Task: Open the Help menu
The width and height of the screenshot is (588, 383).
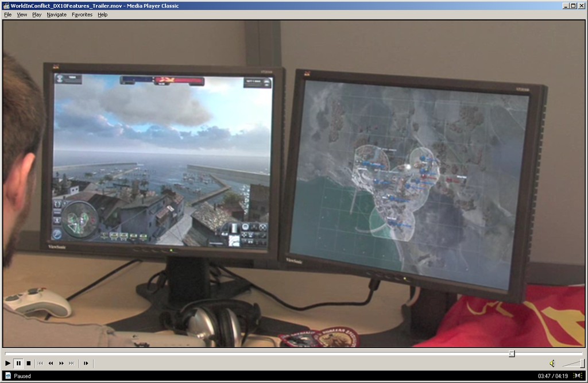Action: coord(102,14)
